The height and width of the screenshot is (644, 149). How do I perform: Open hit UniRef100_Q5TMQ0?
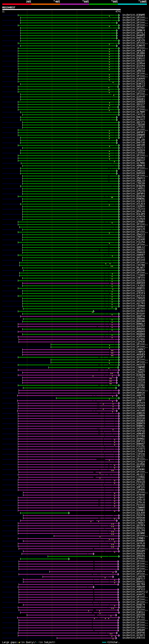[134, 28]
